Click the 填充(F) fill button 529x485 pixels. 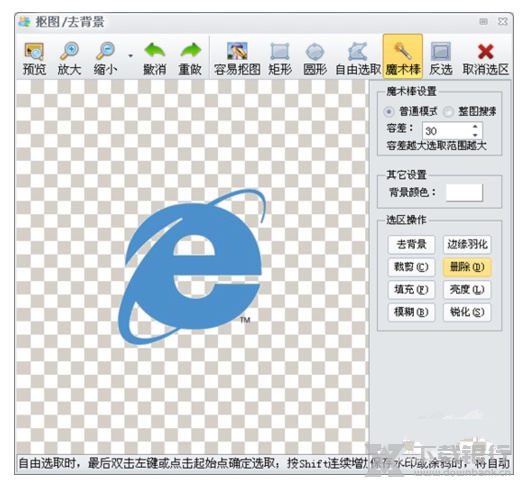pos(411,290)
